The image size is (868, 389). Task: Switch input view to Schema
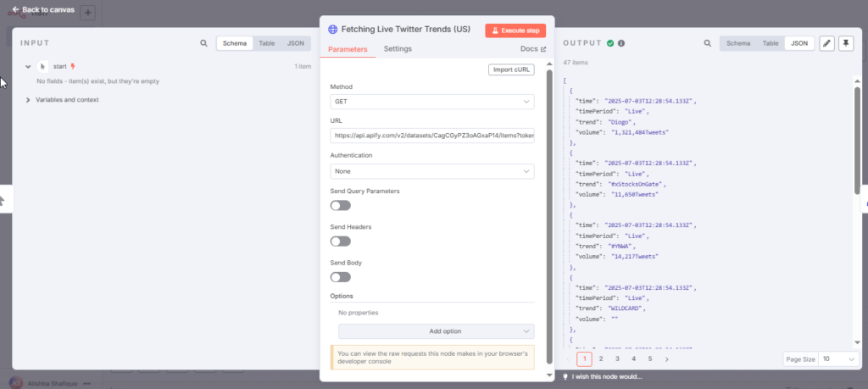point(235,43)
